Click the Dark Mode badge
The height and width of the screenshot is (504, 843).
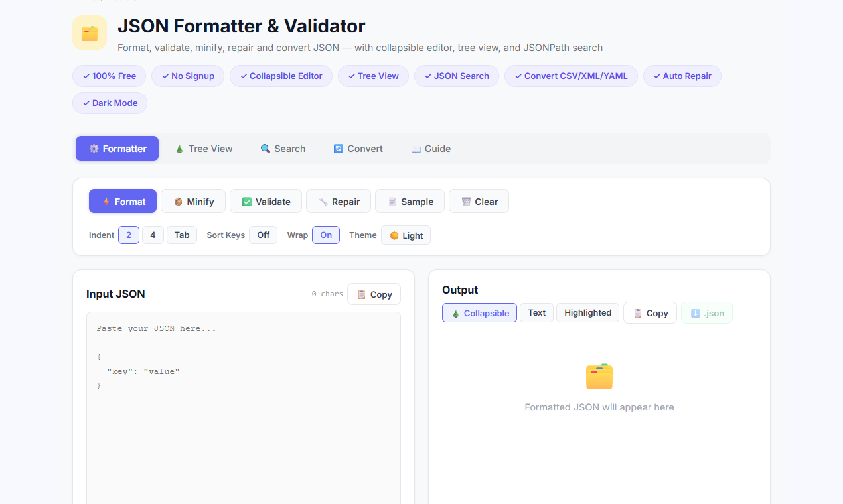tap(110, 103)
